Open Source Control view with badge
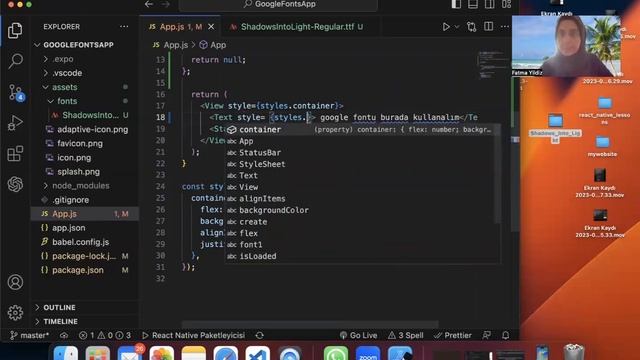The image size is (640, 360). tap(16, 93)
